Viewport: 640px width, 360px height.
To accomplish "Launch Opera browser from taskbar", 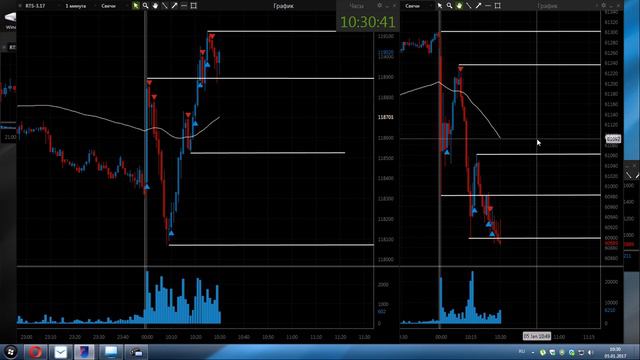I will pos(35,352).
